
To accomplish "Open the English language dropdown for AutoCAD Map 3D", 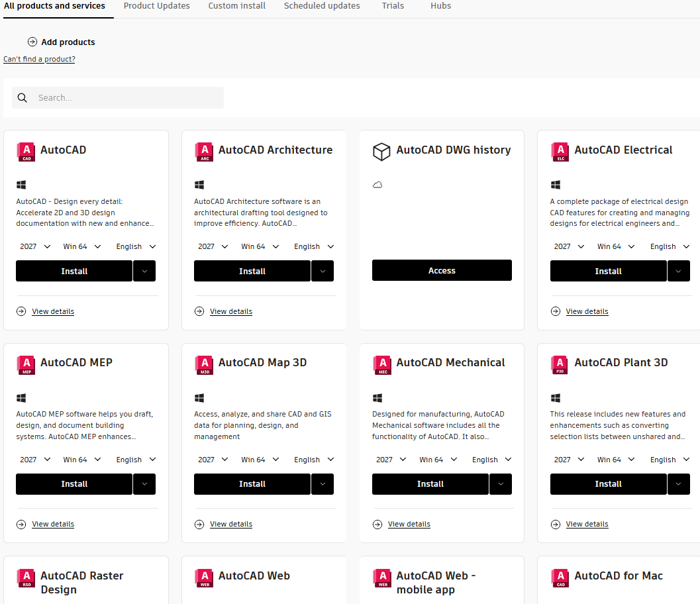I will tap(314, 460).
